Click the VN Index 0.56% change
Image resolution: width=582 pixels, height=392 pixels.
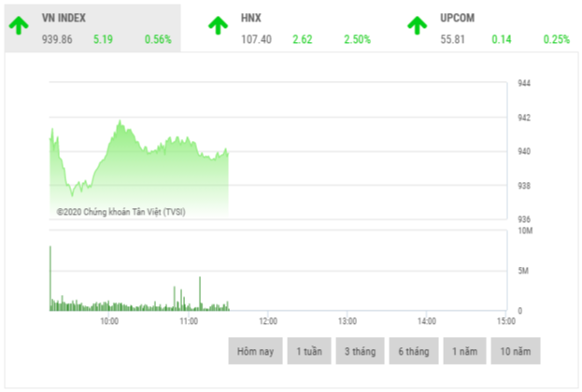point(158,39)
